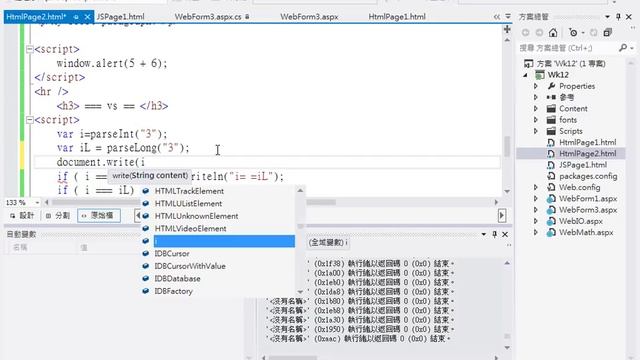640x360 pixels.
Task: Expand the fonts folder
Action: point(536,120)
